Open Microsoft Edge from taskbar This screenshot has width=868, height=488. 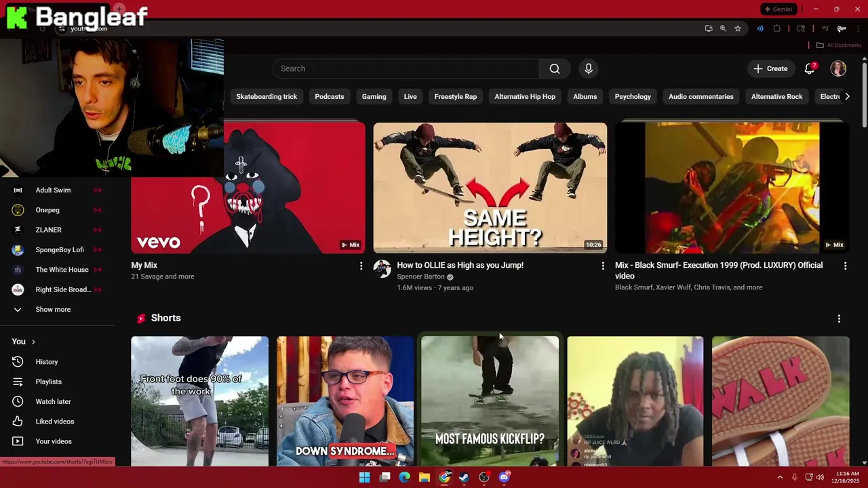point(404,477)
